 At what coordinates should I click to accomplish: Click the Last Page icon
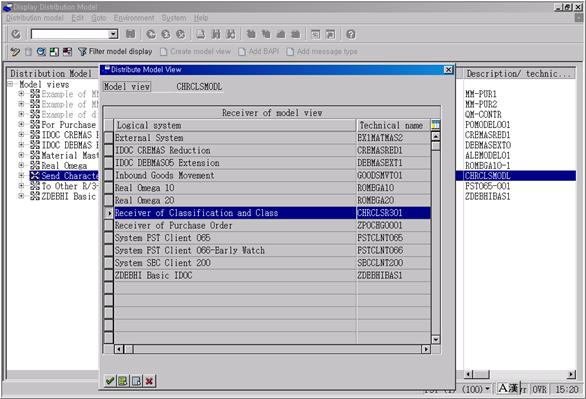click(296, 34)
